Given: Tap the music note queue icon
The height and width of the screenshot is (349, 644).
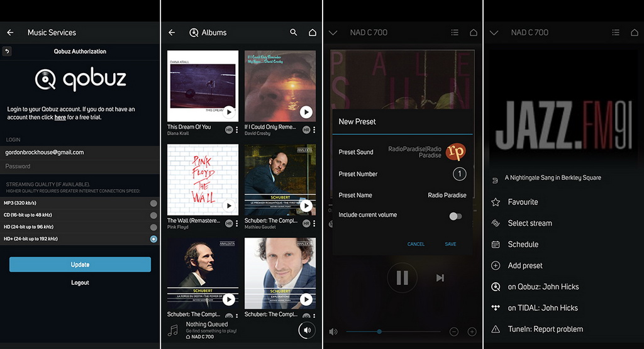Looking at the screenshot, I should (x=173, y=330).
